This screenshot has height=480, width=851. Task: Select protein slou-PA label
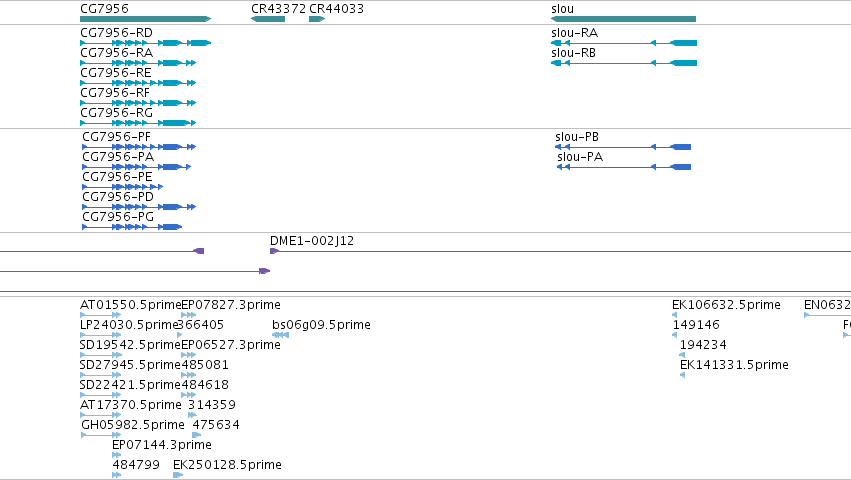pyautogui.click(x=580, y=157)
